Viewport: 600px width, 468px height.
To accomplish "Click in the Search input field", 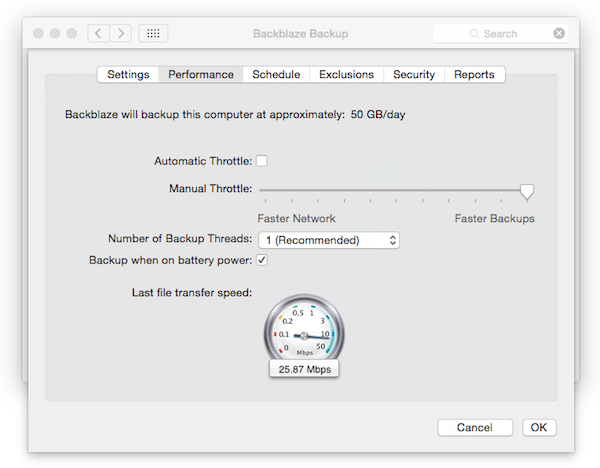I will pyautogui.click(x=501, y=34).
